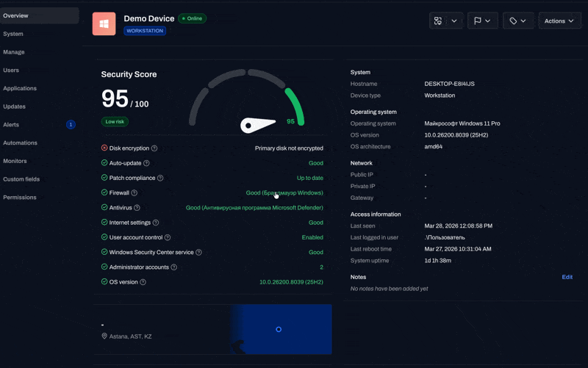Click the 'Good (Брандмауэр Windows)' firewall value
Image resolution: width=588 pixels, height=368 pixels.
point(284,193)
